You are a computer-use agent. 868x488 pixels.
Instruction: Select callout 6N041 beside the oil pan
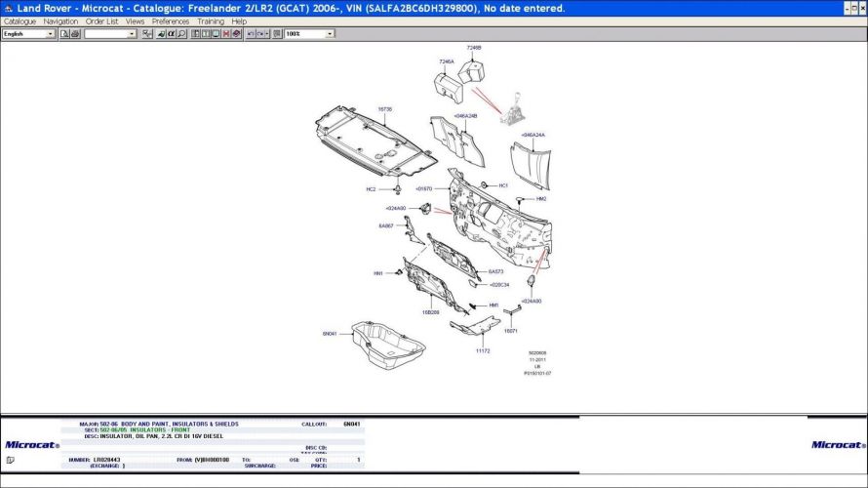tap(330, 334)
